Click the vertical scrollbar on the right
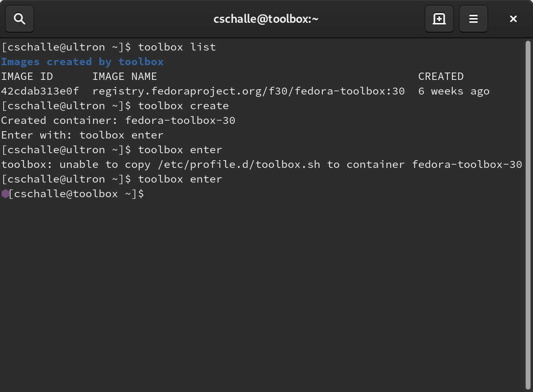The image size is (533, 392). coord(528,215)
